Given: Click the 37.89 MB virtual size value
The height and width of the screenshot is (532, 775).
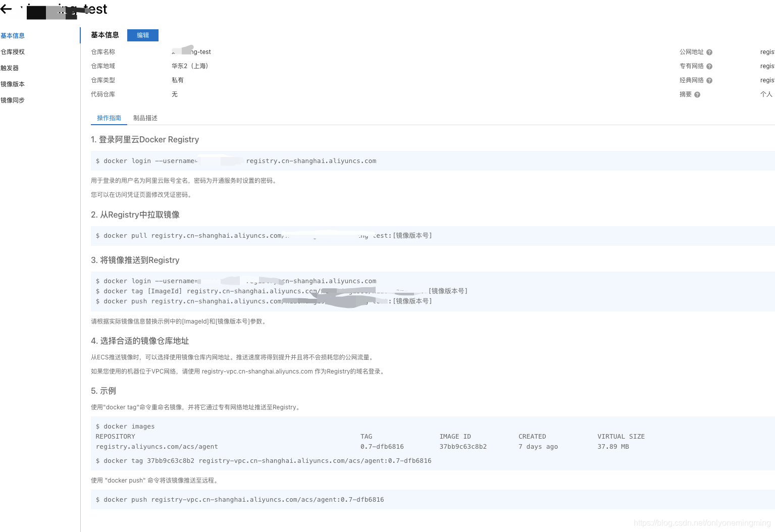Looking at the screenshot, I should pos(613,447).
